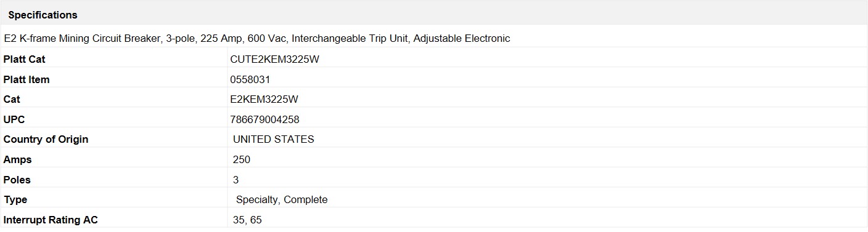Click the Country of Origin label
Viewport: 868px width, 232px height.
tap(46, 139)
